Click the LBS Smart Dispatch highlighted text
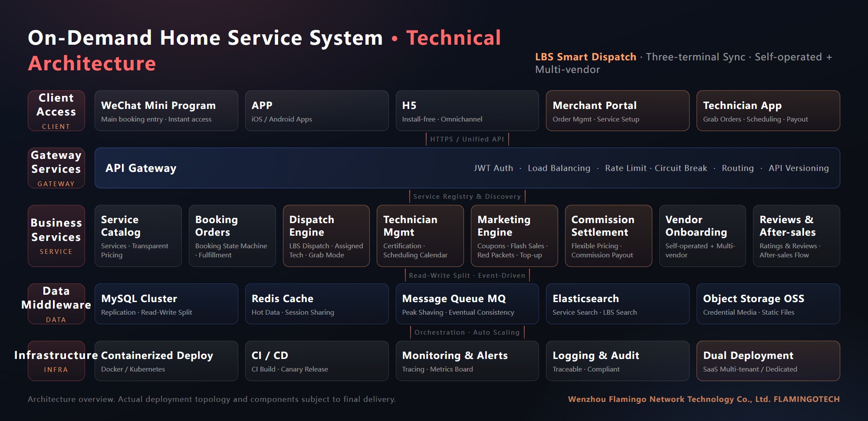This screenshot has width=868, height=421. point(585,57)
